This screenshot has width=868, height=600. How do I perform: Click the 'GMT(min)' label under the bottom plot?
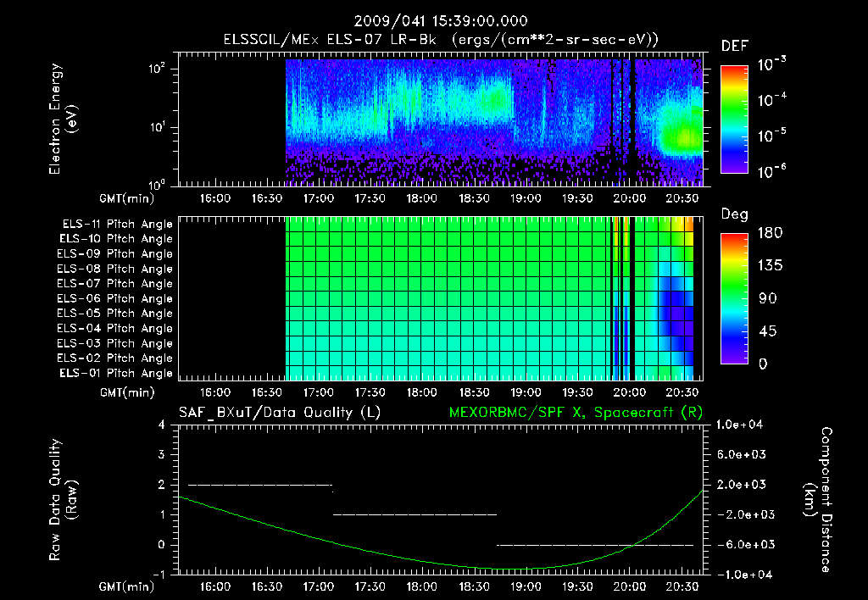[x=127, y=586]
